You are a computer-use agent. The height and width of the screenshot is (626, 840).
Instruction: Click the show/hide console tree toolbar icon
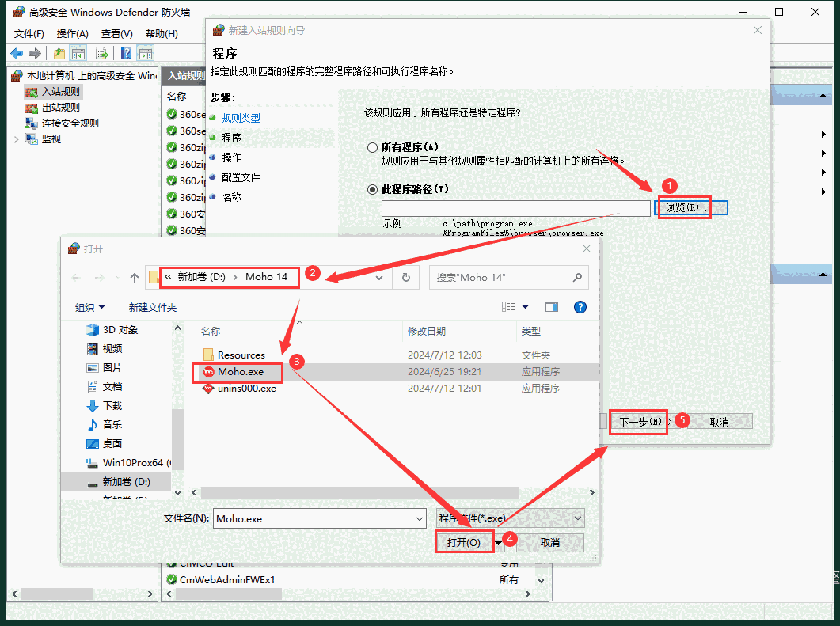point(78,53)
